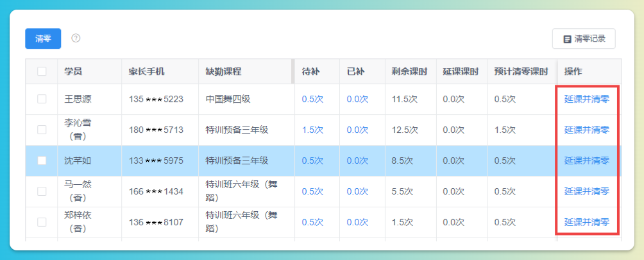Click 延课课时 0.0次 for 王思源
The height and width of the screenshot is (260, 644).
pyautogui.click(x=453, y=99)
